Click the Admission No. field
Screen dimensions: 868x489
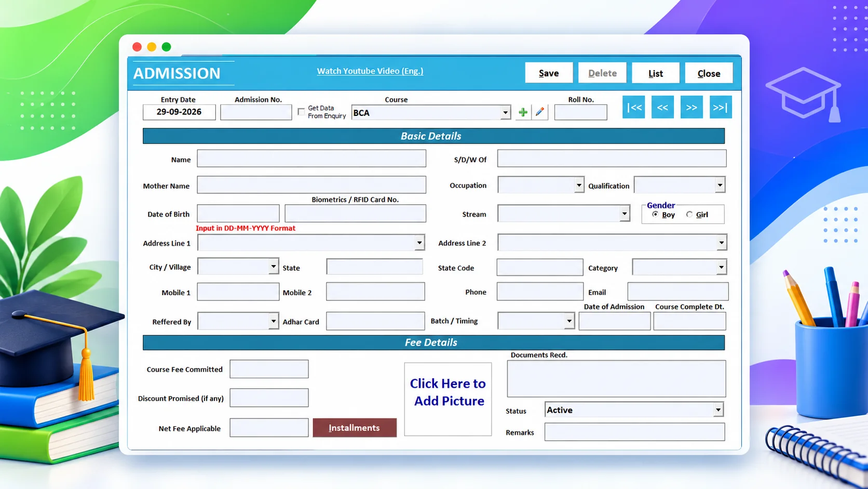pos(256,112)
